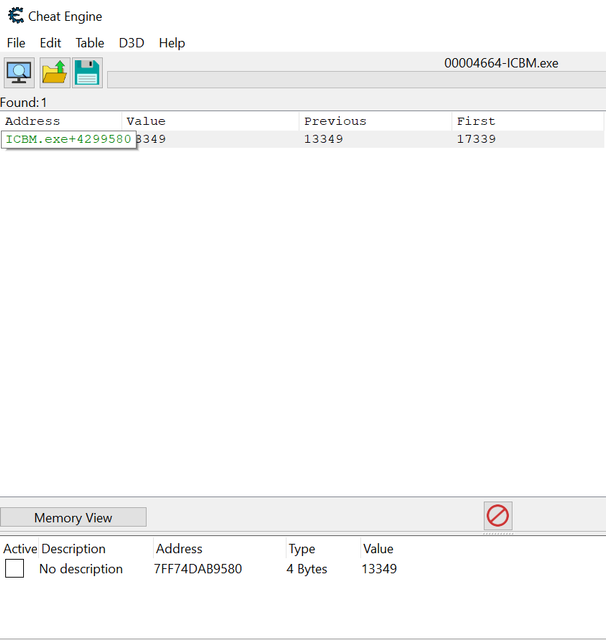Click the Previous column header
Image resolution: width=606 pixels, height=640 pixels.
[375, 121]
